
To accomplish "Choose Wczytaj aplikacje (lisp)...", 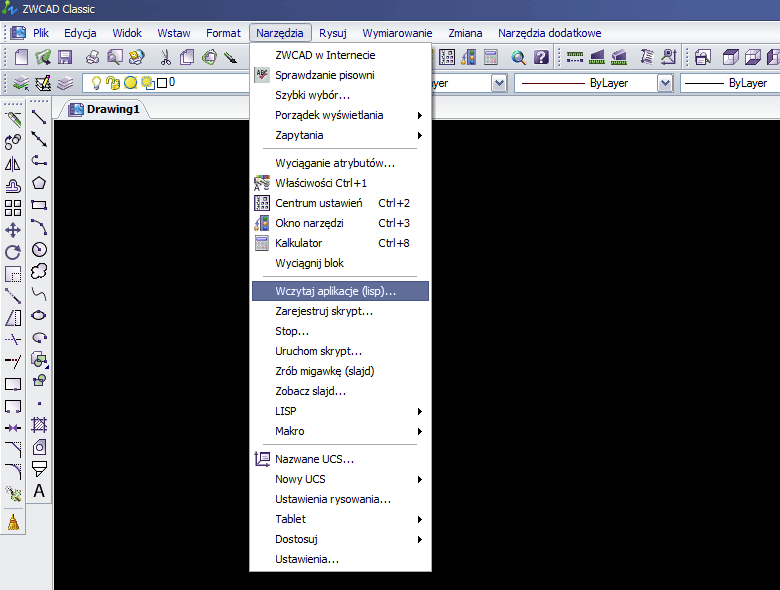I will pos(340,292).
